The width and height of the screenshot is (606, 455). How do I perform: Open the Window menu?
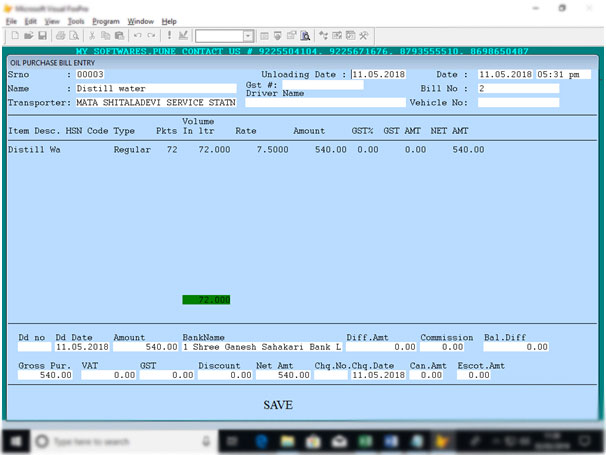[141, 21]
